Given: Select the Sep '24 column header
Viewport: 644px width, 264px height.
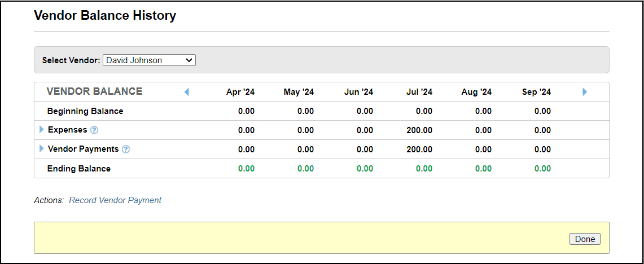Looking at the screenshot, I should coord(536,92).
